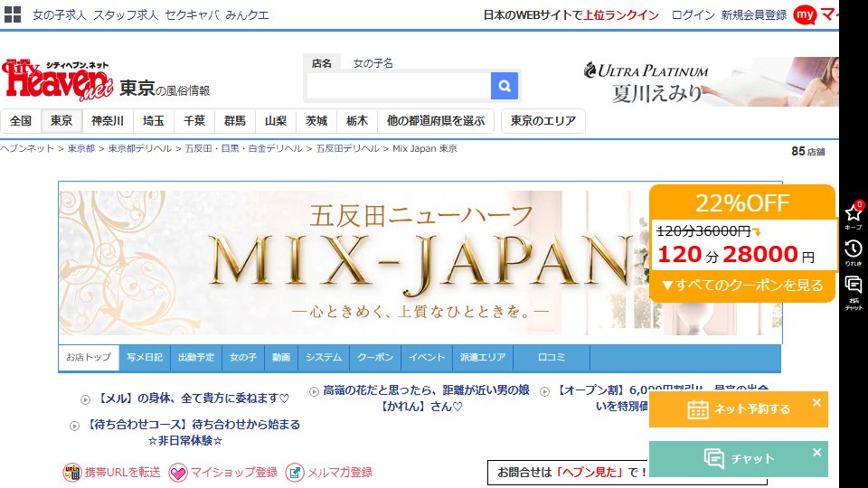Click play icon beside 待ち合わせコース headline
This screenshot has width=868, height=488.
point(74,426)
